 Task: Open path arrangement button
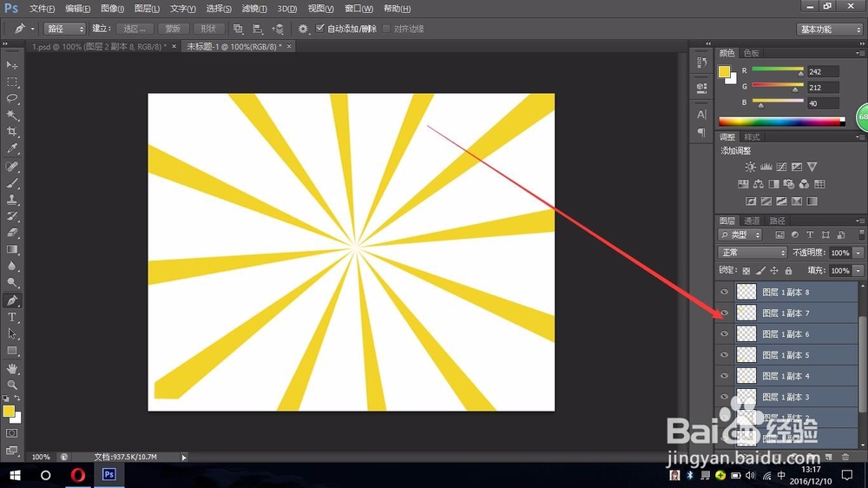[x=278, y=29]
